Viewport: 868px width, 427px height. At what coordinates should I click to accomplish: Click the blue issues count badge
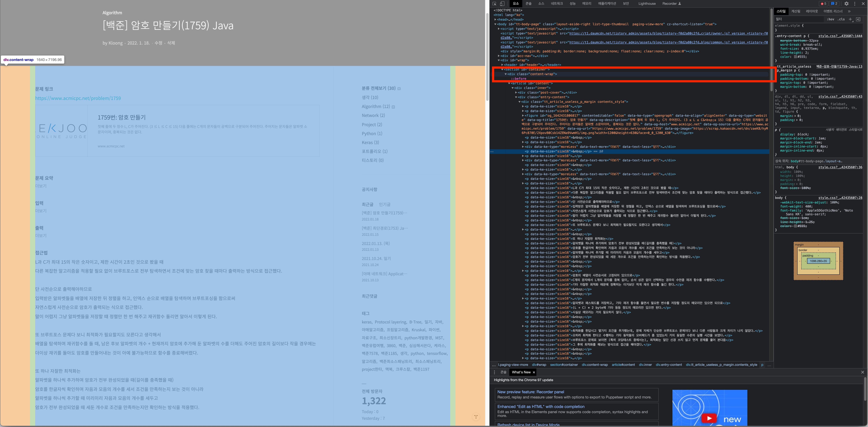click(x=834, y=4)
